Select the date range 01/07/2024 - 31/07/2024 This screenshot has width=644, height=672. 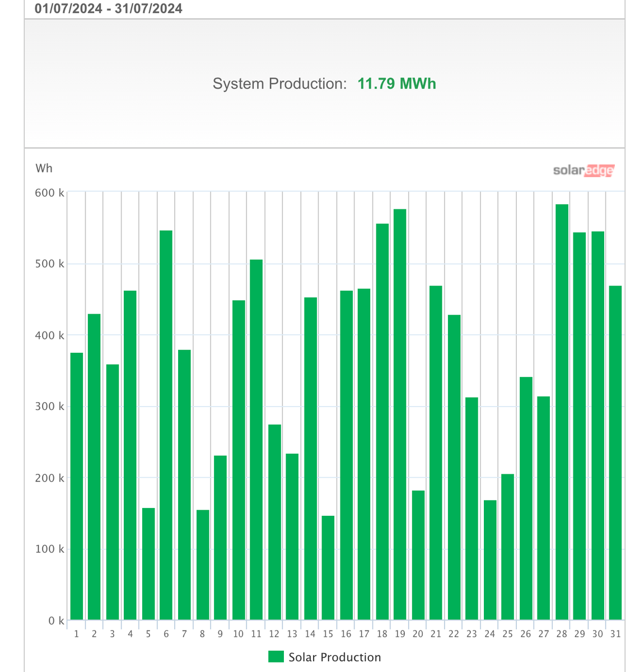pos(108,8)
